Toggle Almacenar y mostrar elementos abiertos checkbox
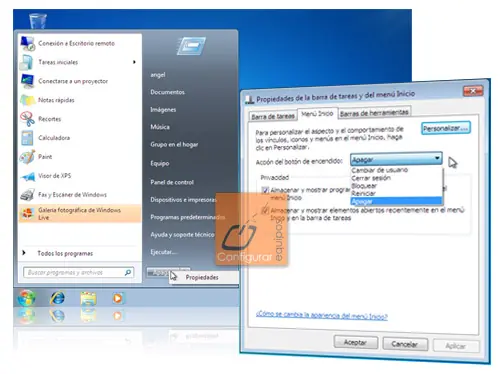Image resolution: width=500 pixels, height=374 pixels. pyautogui.click(x=265, y=210)
